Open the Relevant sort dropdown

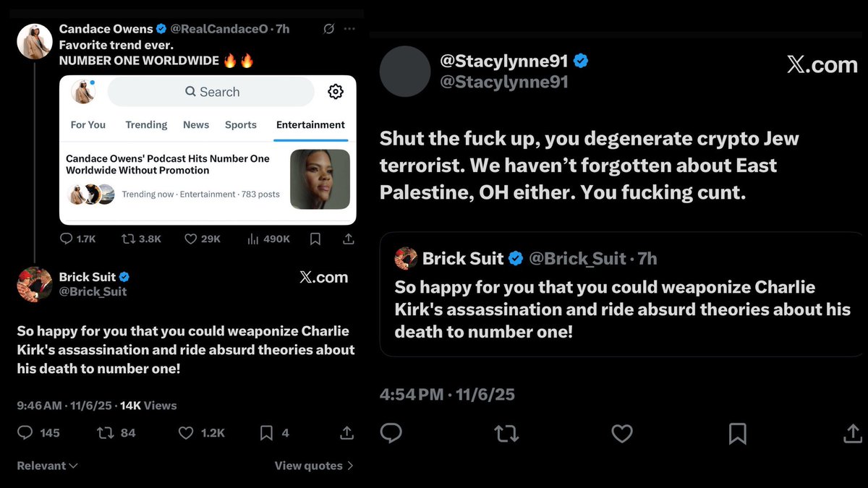point(47,466)
